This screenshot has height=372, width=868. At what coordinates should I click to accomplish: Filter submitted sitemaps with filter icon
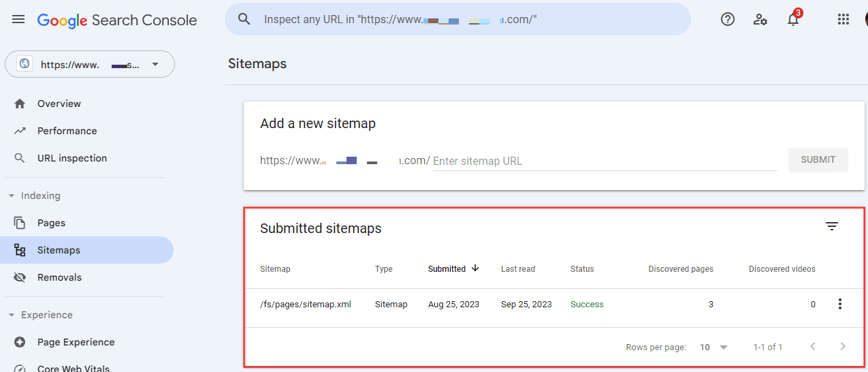pos(832,226)
